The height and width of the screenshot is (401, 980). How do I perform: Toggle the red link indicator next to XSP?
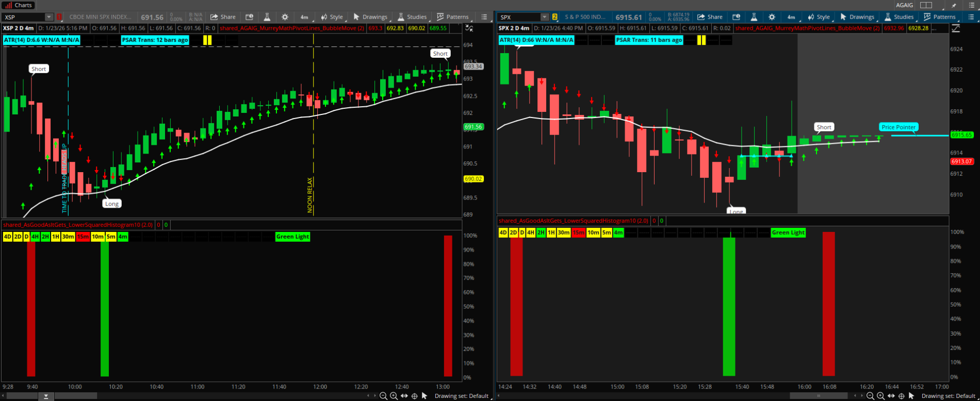tap(59, 17)
